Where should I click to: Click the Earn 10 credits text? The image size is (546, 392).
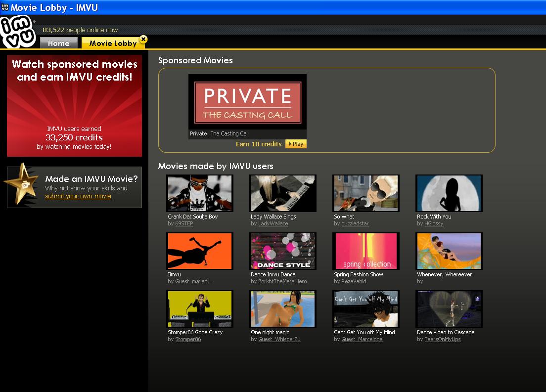[259, 144]
